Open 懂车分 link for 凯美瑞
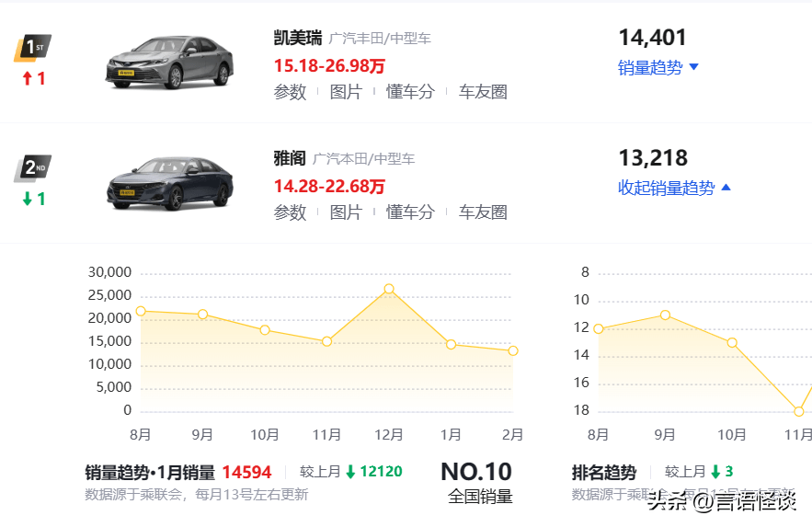Image resolution: width=812 pixels, height=527 pixels. [410, 92]
